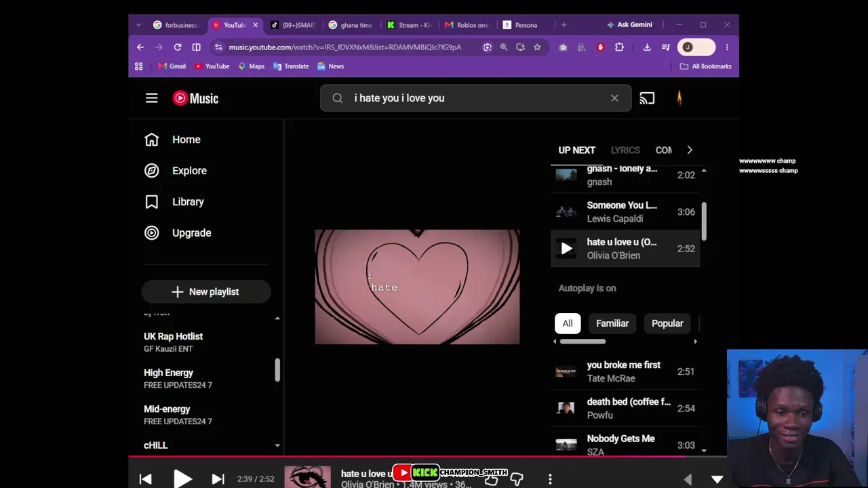Screen dimensions: 868x488
Task: Play the paused song
Action: (182, 479)
